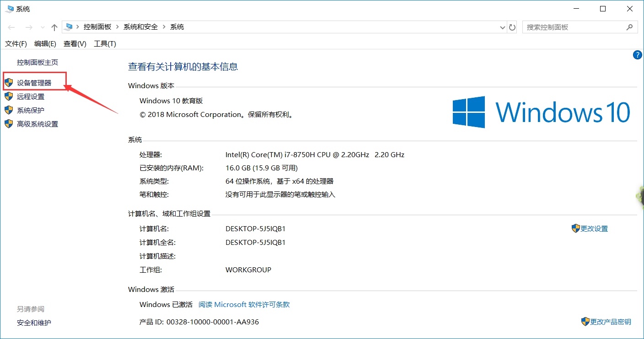Open 设备管理器 from the sidebar
Viewport: 644px width, 339px height.
coord(35,81)
